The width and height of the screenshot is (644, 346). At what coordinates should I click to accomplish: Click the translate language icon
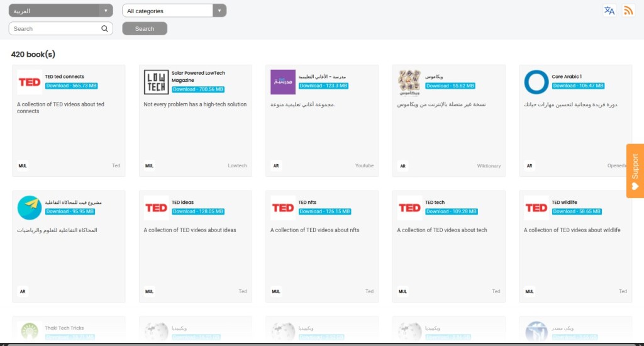[x=609, y=11]
